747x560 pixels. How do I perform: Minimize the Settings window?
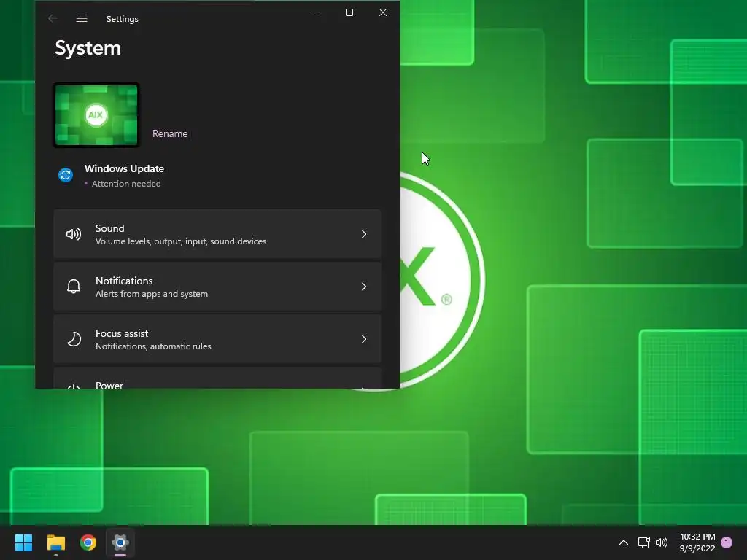[x=316, y=12]
